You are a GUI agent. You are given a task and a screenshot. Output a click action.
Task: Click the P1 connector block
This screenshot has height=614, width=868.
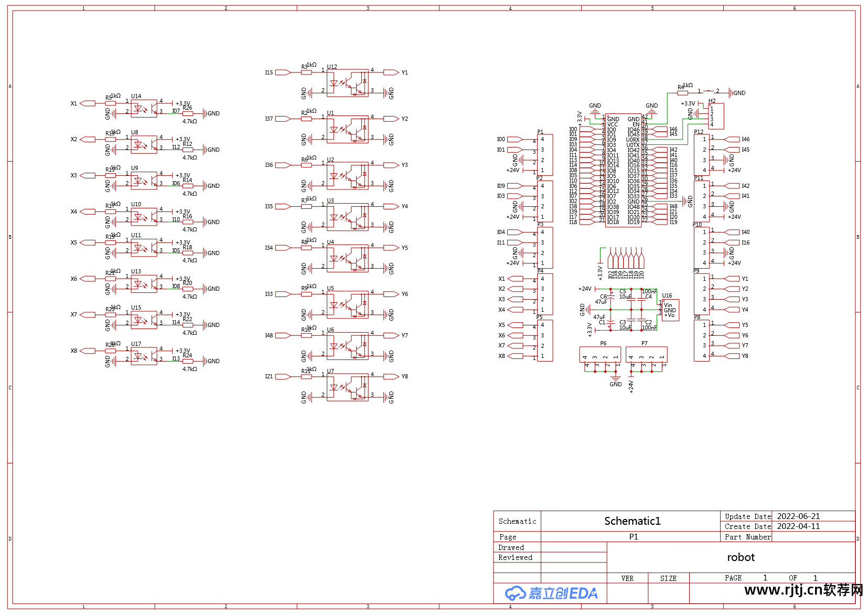pos(545,155)
